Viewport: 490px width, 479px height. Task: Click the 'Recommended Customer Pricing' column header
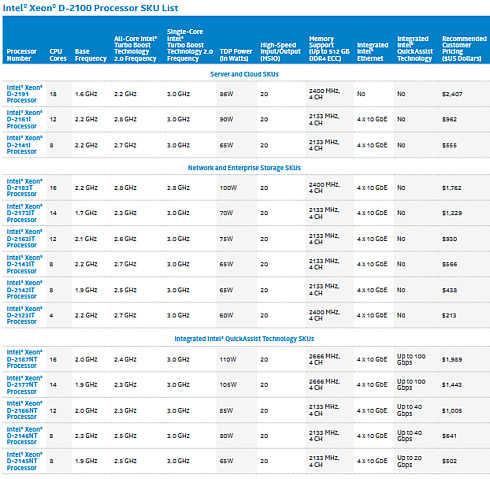tap(464, 48)
